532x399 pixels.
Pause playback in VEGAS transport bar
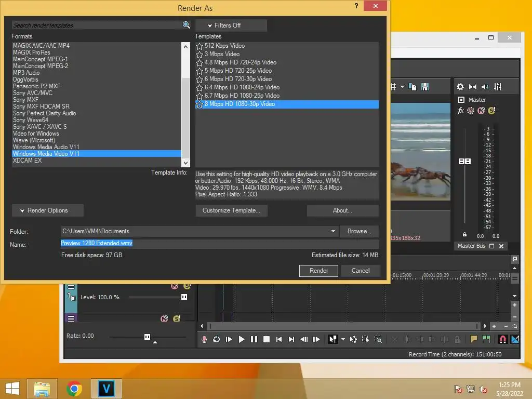pos(254,339)
